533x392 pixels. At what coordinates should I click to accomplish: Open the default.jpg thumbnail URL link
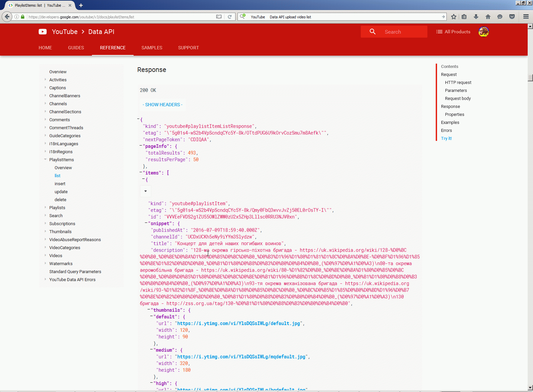click(239, 323)
